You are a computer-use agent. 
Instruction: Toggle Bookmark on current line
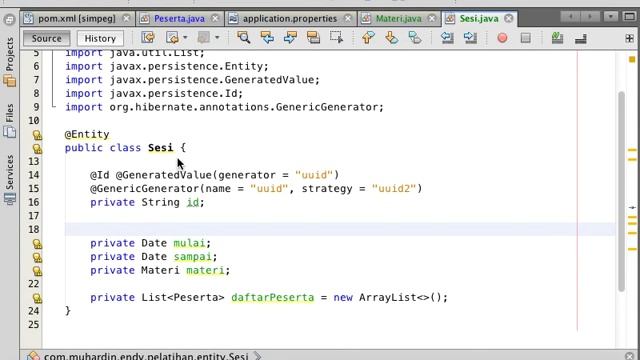[x=415, y=38]
